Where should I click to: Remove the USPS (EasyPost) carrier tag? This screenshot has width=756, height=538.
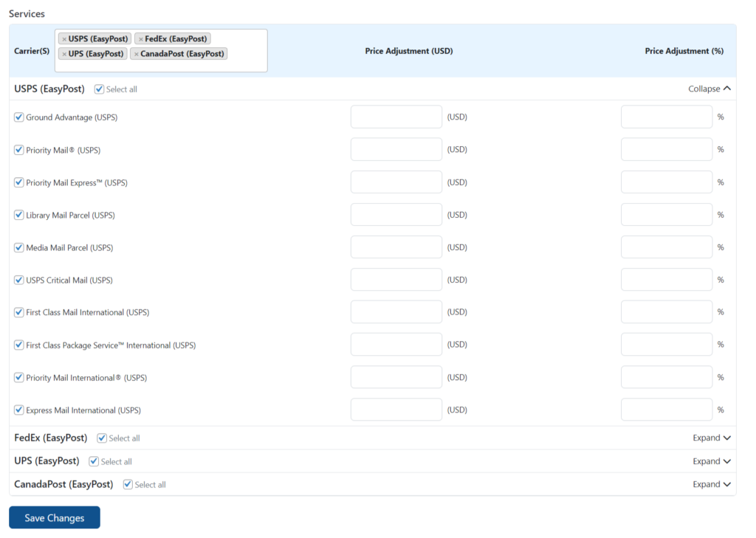pos(64,39)
